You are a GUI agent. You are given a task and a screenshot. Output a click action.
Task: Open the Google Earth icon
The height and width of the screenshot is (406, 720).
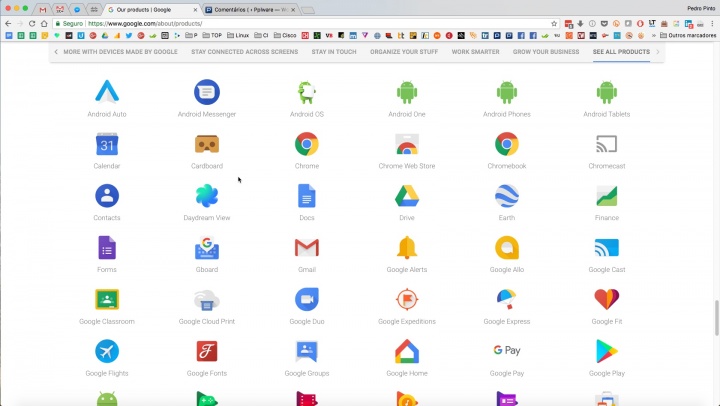pyautogui.click(x=506, y=197)
